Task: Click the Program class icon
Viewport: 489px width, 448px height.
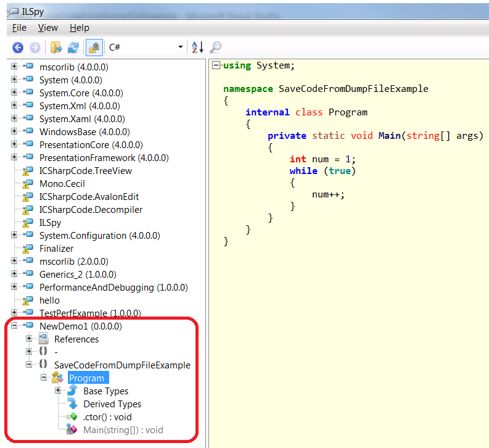Action: point(58,378)
